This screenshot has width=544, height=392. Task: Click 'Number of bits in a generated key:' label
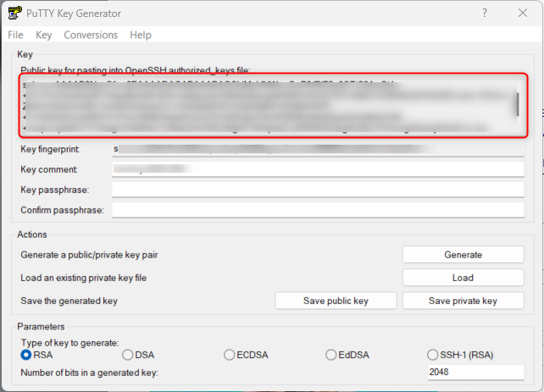point(90,373)
